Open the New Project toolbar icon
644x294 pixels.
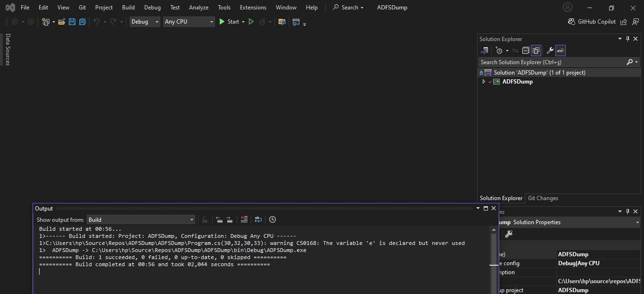(x=46, y=22)
